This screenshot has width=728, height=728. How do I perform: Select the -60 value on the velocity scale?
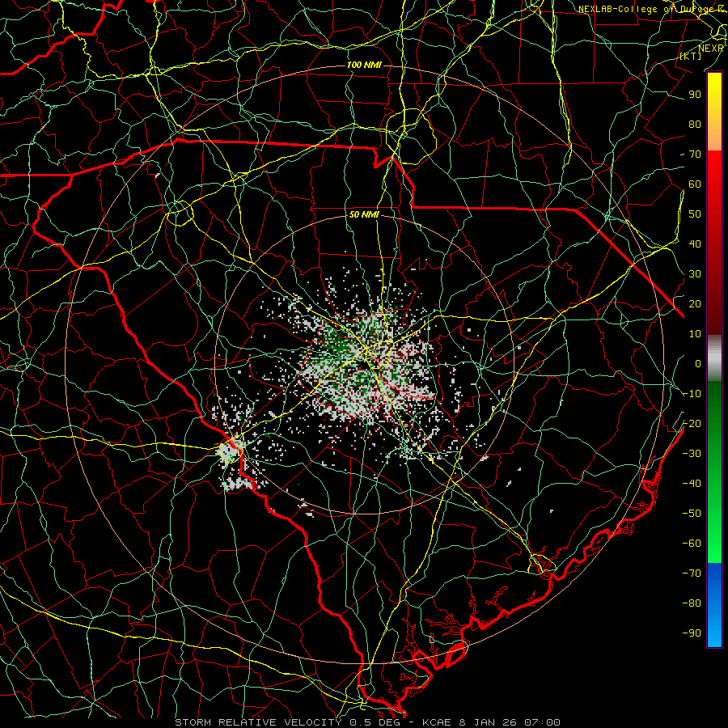tap(692, 544)
